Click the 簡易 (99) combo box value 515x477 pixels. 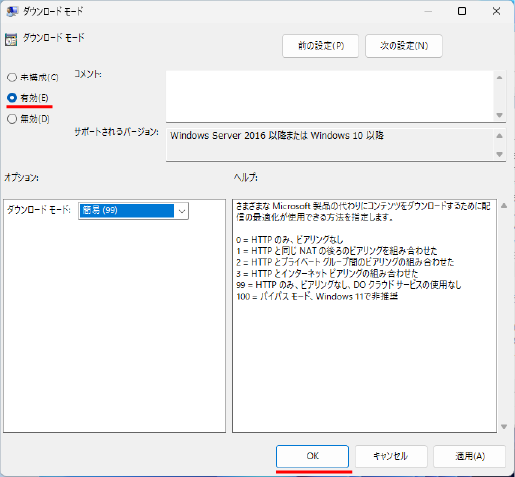(x=126, y=211)
